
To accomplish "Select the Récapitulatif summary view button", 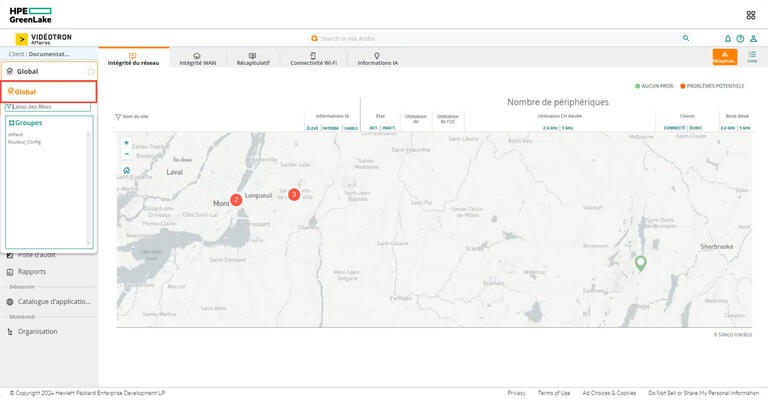I will tap(724, 57).
